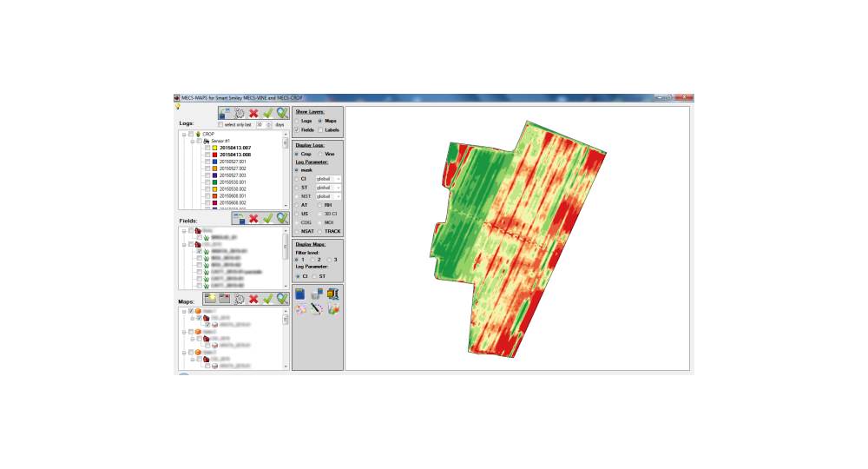This screenshot has height=469, width=868.
Task: Check the box for log 20150413.007
Action: click(207, 148)
